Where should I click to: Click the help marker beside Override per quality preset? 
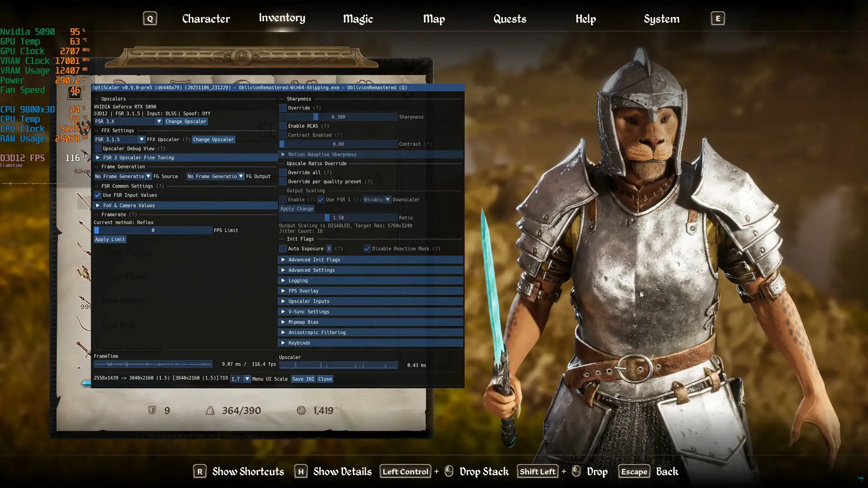369,182
